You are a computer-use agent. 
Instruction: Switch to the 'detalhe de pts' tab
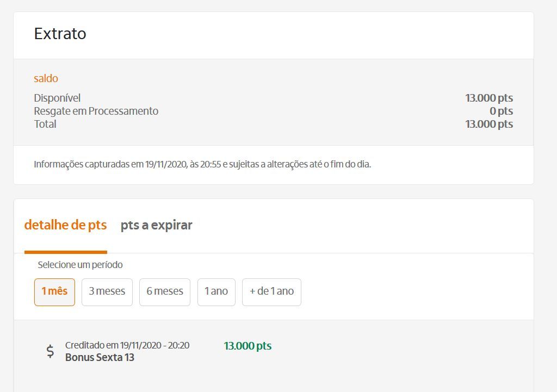pyautogui.click(x=65, y=225)
